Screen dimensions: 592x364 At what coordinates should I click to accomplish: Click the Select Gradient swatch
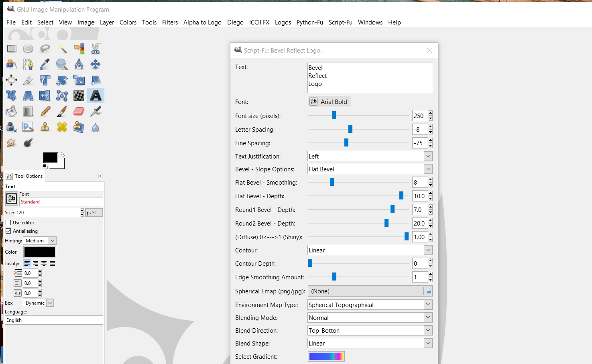pos(326,356)
